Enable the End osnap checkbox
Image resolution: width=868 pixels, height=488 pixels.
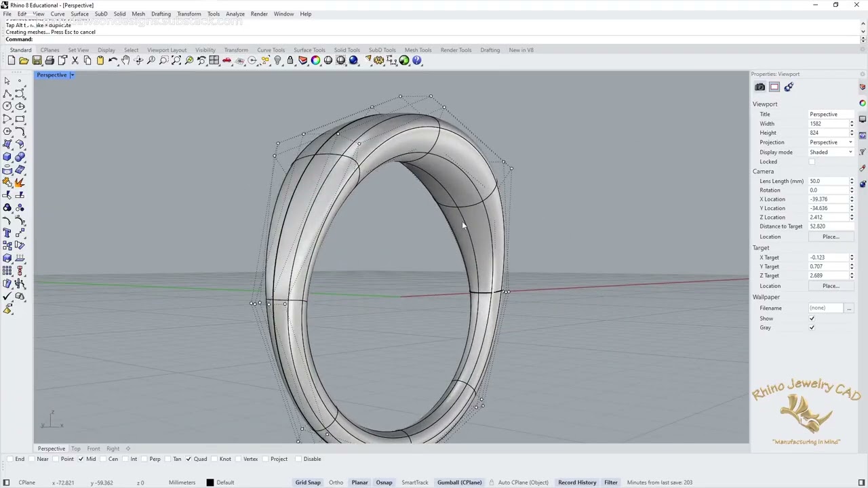(x=9, y=459)
